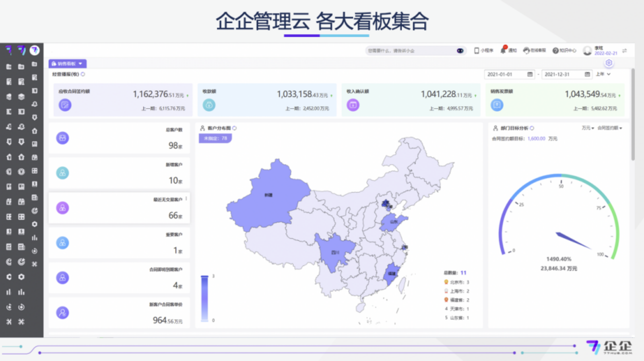This screenshot has width=644, height=361.
Task: Click the map color scale legend slider
Action: [x=205, y=298]
